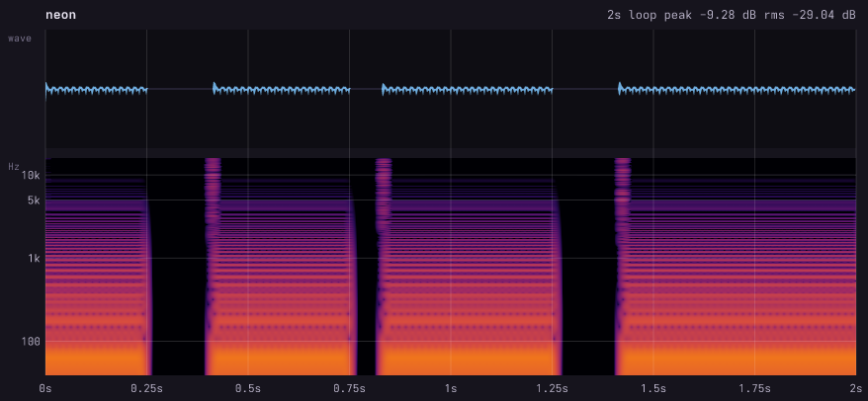
Task: Click the waveform burst starting near 0.4s
Action: pyautogui.click(x=282, y=89)
